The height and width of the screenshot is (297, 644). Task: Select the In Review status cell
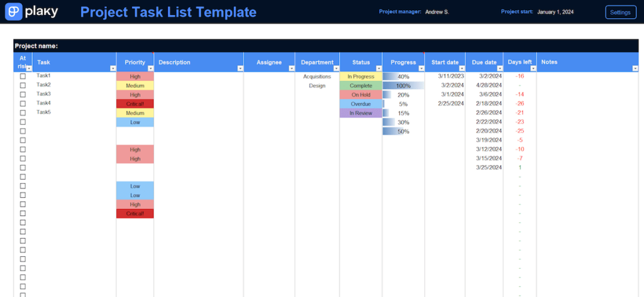(361, 113)
